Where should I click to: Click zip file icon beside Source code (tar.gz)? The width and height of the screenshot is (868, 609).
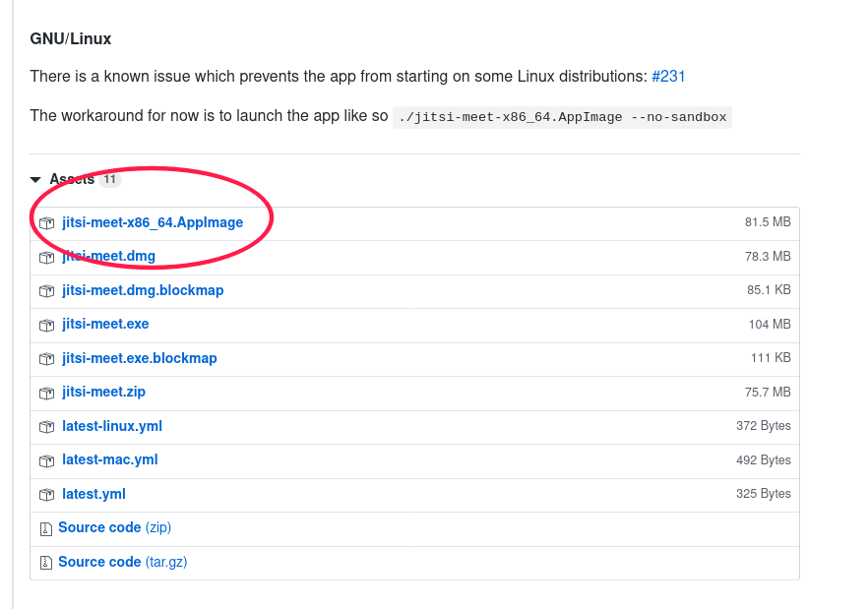tap(46, 563)
